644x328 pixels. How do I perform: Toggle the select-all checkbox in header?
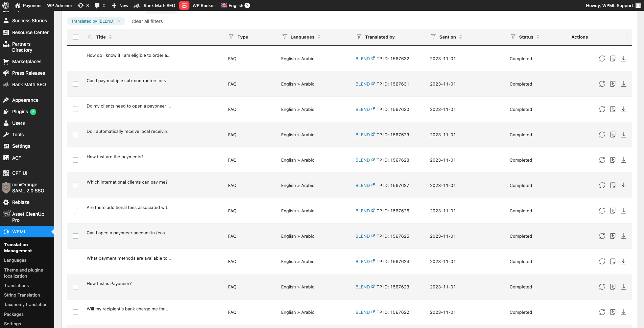[x=75, y=37]
